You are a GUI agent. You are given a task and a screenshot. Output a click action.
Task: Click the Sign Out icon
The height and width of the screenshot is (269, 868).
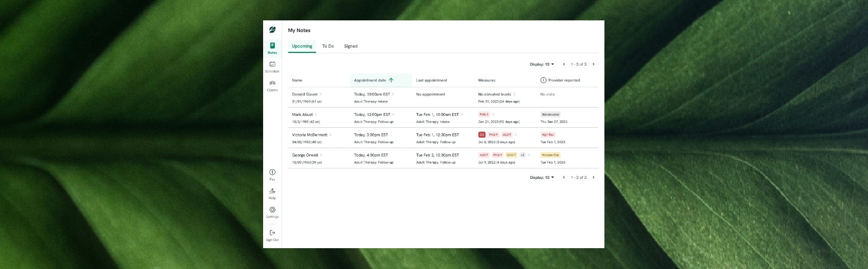click(x=272, y=233)
